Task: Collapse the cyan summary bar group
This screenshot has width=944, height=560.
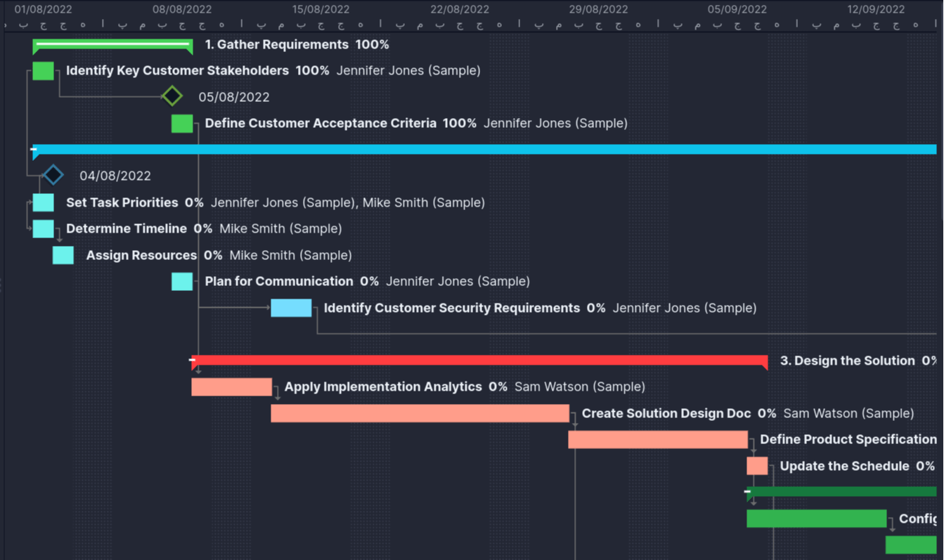Action: tap(34, 149)
